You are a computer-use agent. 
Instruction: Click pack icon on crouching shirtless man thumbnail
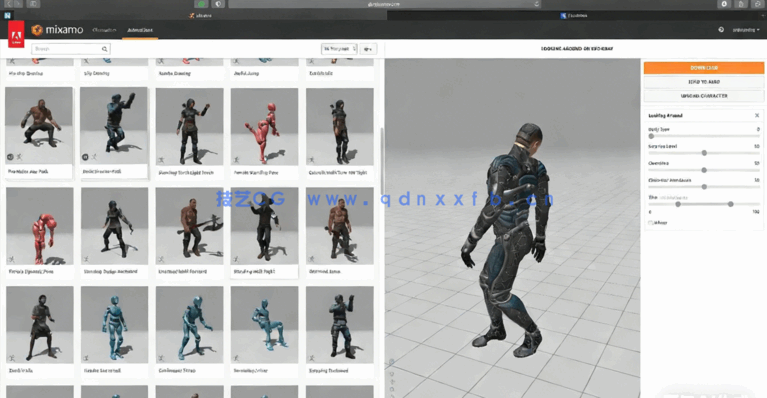pos(10,157)
